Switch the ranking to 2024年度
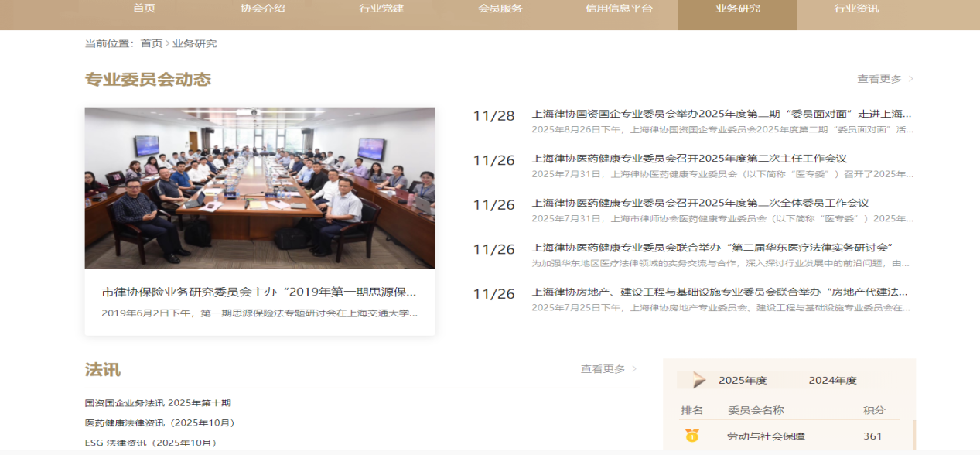The height and width of the screenshot is (455, 980). (x=832, y=380)
